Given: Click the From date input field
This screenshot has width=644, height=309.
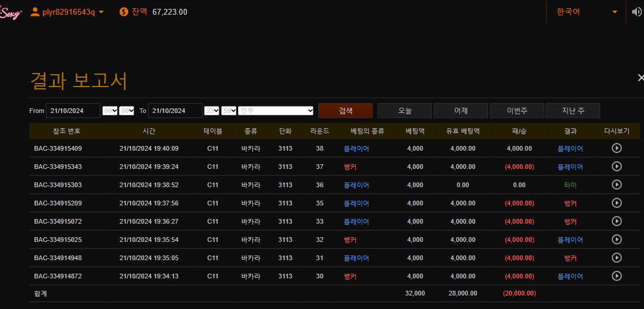Looking at the screenshot, I should (x=73, y=111).
